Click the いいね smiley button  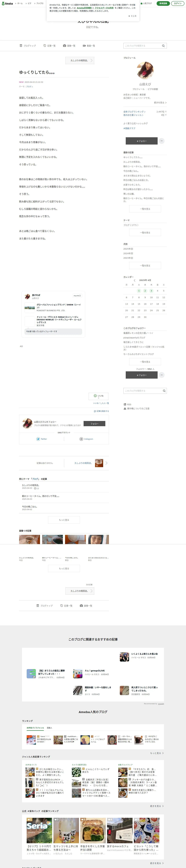point(99,396)
